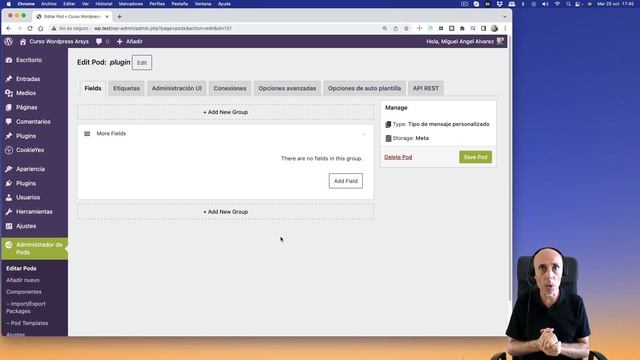Grab More Fields group drag handle

click(x=87, y=134)
